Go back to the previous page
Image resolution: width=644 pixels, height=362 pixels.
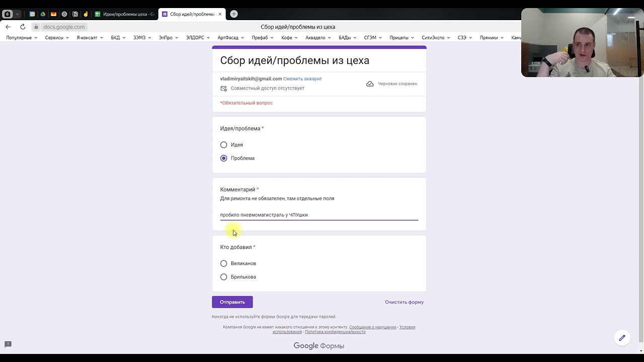8,27
